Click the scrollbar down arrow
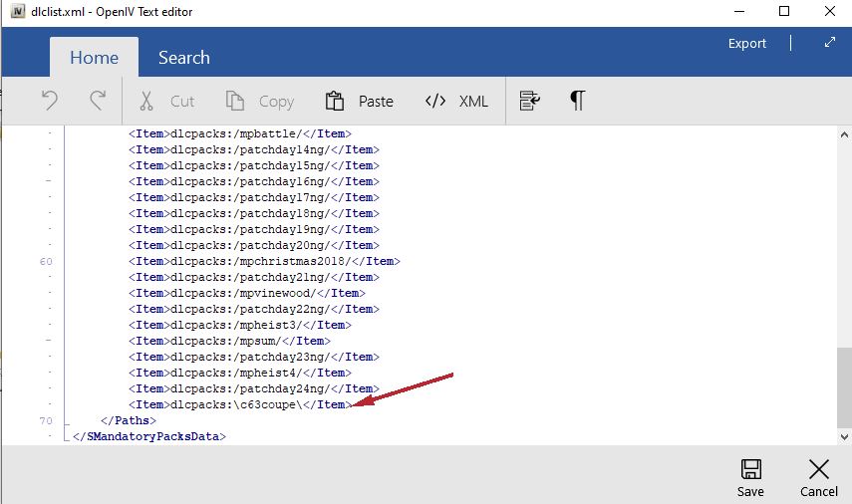 pyautogui.click(x=844, y=436)
